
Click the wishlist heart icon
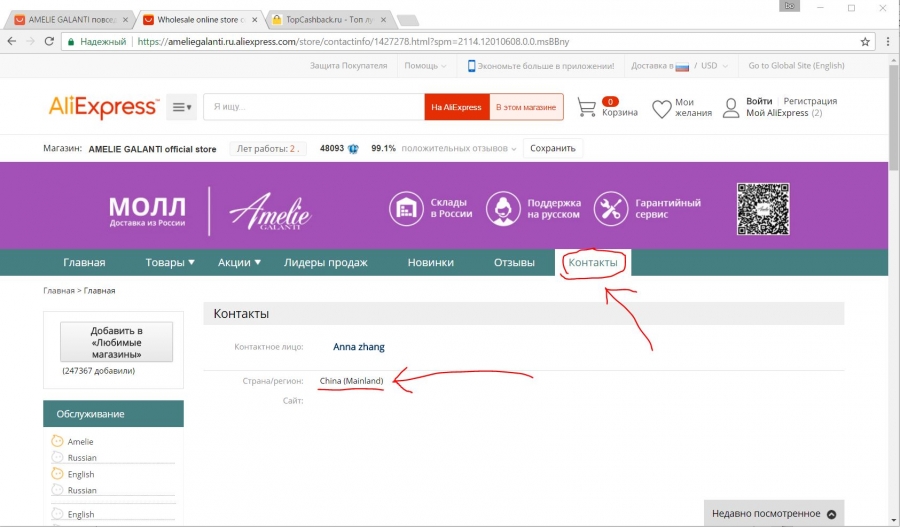click(661, 108)
